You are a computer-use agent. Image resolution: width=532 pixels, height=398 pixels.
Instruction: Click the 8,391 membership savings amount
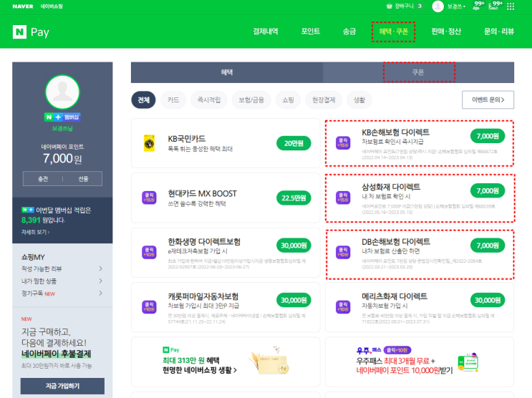pos(31,220)
